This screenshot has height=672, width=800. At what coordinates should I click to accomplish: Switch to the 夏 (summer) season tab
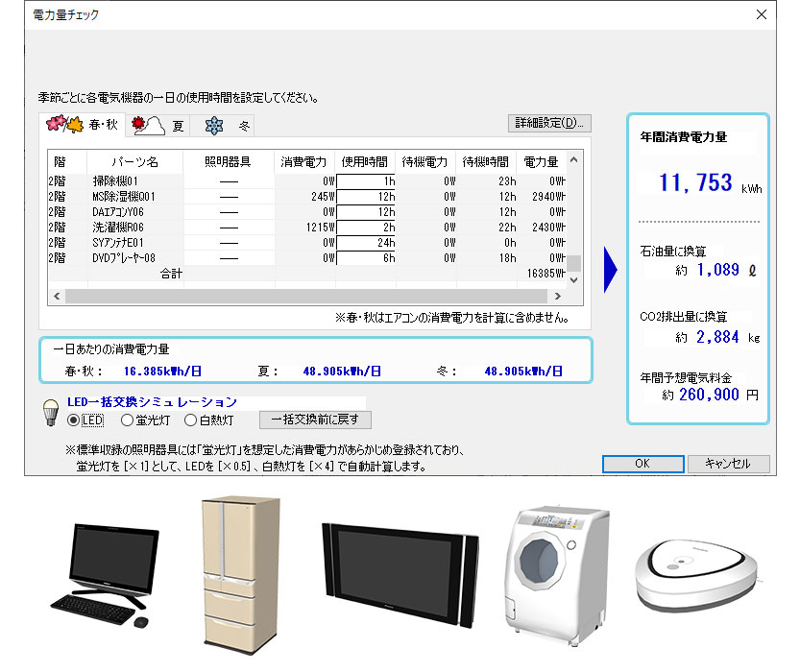tap(162, 125)
